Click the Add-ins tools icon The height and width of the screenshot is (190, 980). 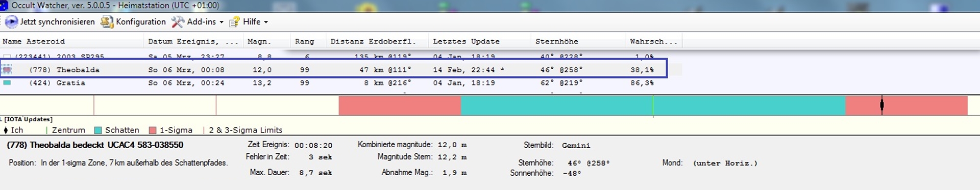(x=178, y=22)
